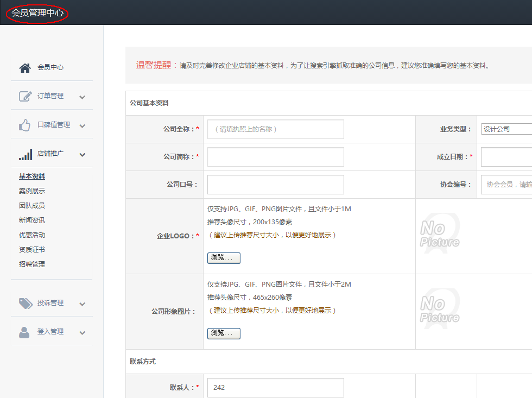The height and width of the screenshot is (398, 532).
Task: Expand the 口碑值管理 section
Action: 83,125
